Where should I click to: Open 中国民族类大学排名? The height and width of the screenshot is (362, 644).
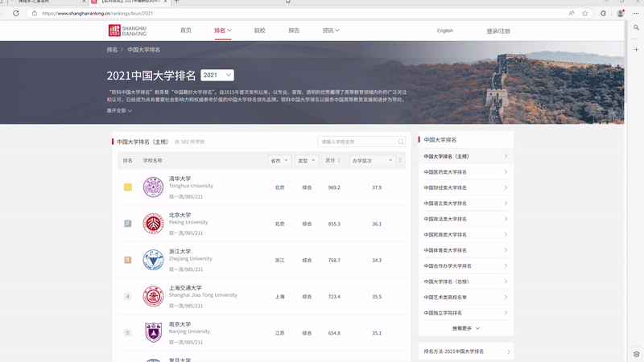click(x=466, y=234)
